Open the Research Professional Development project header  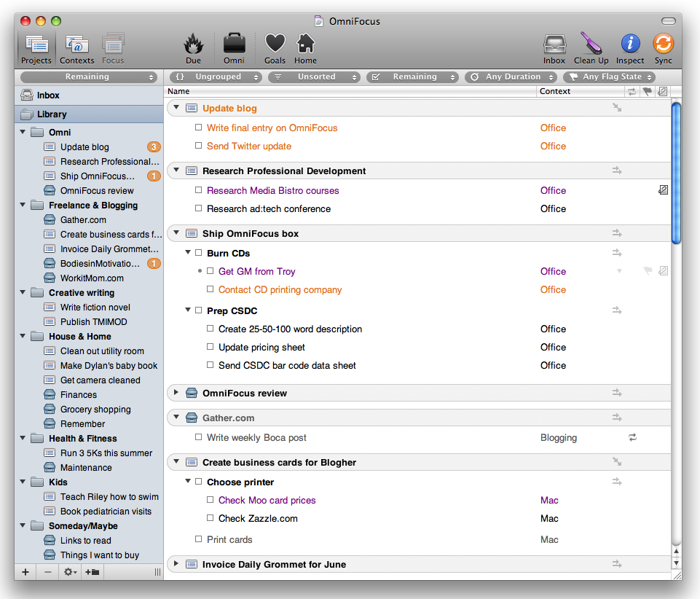tap(419, 171)
